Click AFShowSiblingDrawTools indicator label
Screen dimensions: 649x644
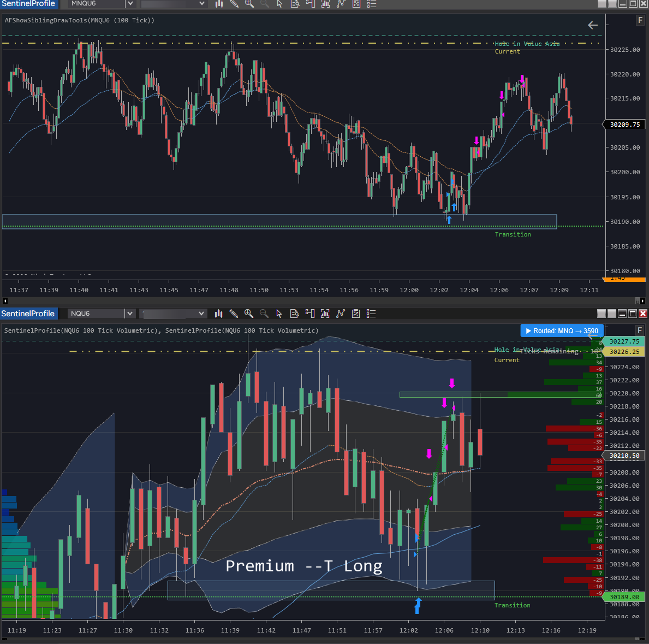[80, 20]
